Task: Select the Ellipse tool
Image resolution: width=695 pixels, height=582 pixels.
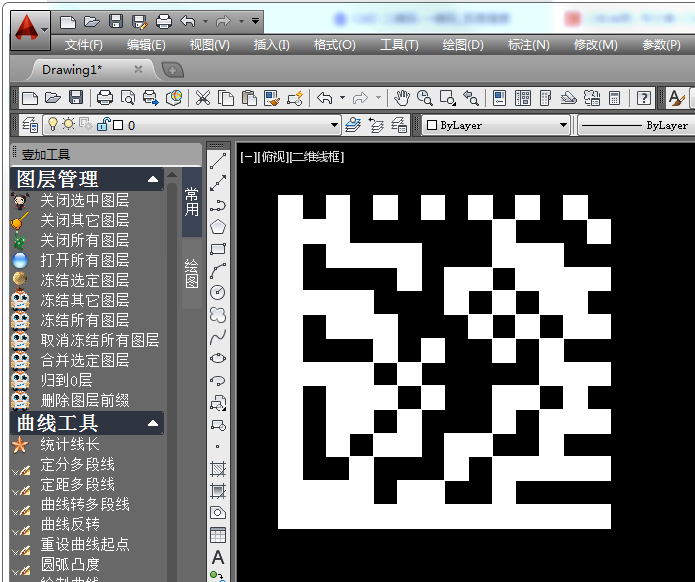Action: [218, 359]
